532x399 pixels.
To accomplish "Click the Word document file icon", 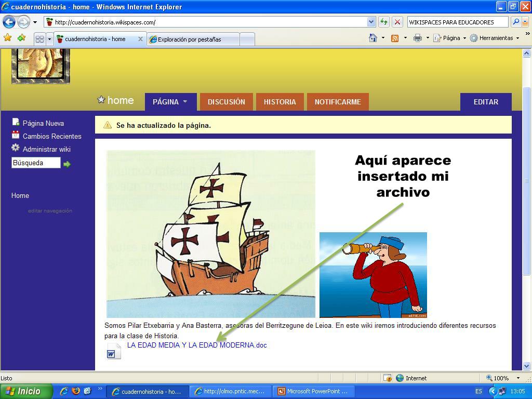I will point(113,351).
